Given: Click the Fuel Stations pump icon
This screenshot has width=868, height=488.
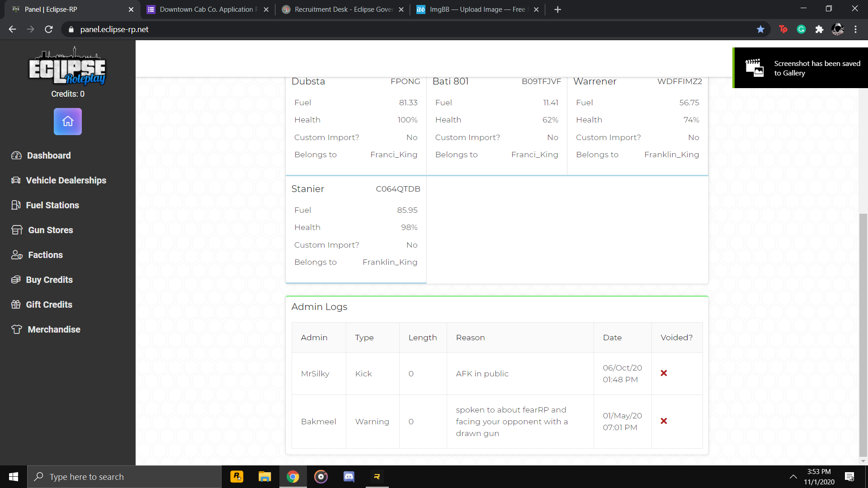Looking at the screenshot, I should pyautogui.click(x=16, y=205).
